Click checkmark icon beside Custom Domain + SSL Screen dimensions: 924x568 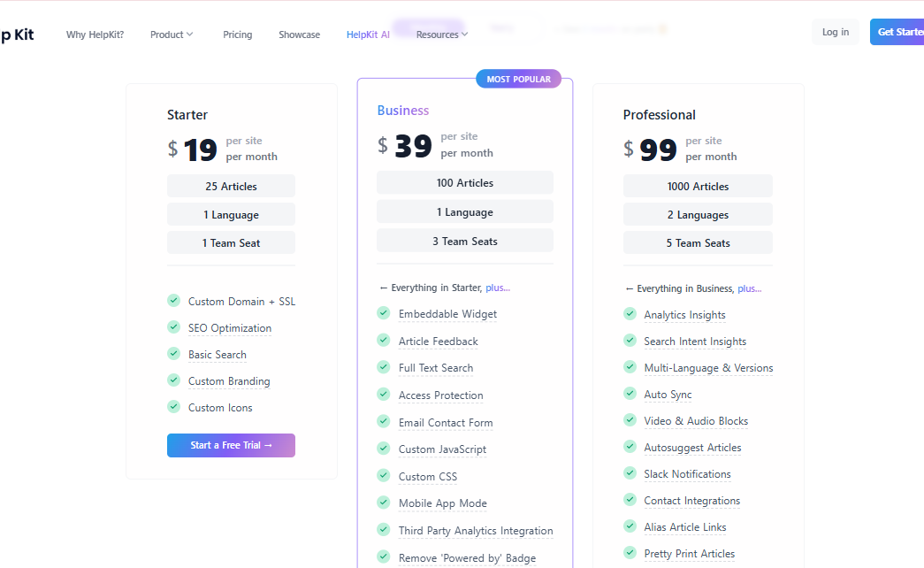point(174,300)
